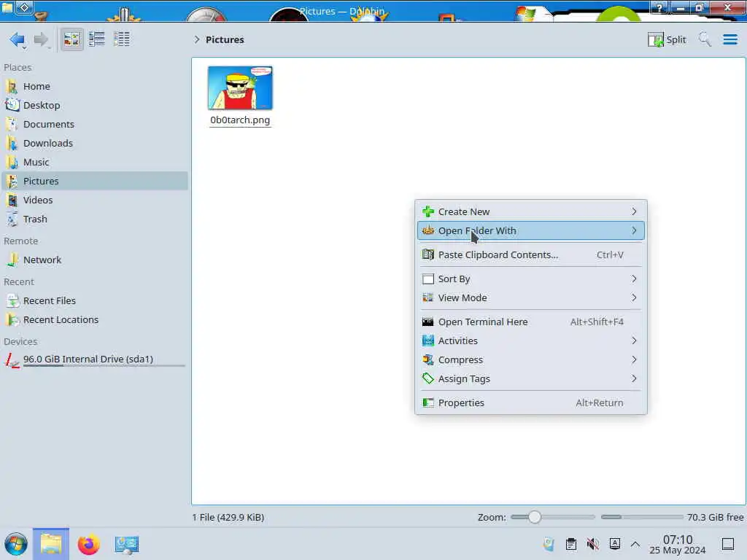This screenshot has height=560, width=747.
Task: Click the Recent Locations icon
Action: pos(12,319)
